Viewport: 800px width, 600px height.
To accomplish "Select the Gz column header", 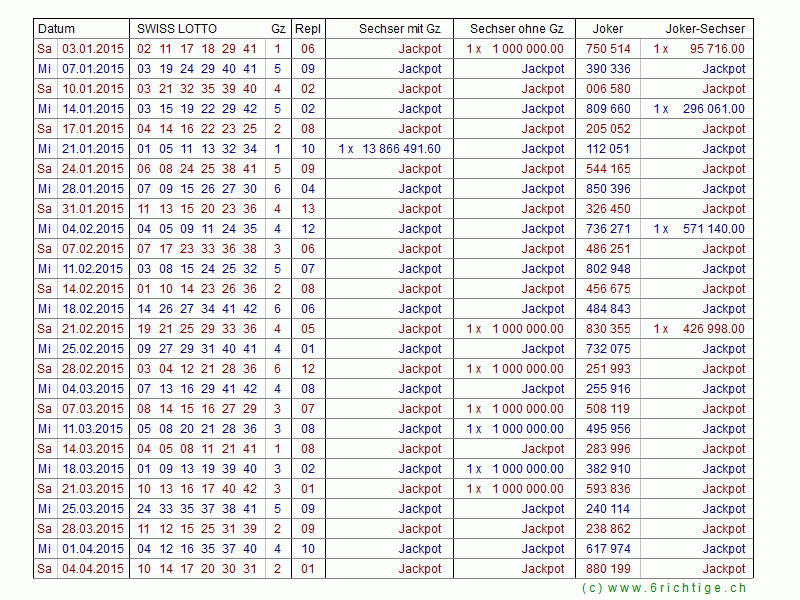I will (x=277, y=29).
